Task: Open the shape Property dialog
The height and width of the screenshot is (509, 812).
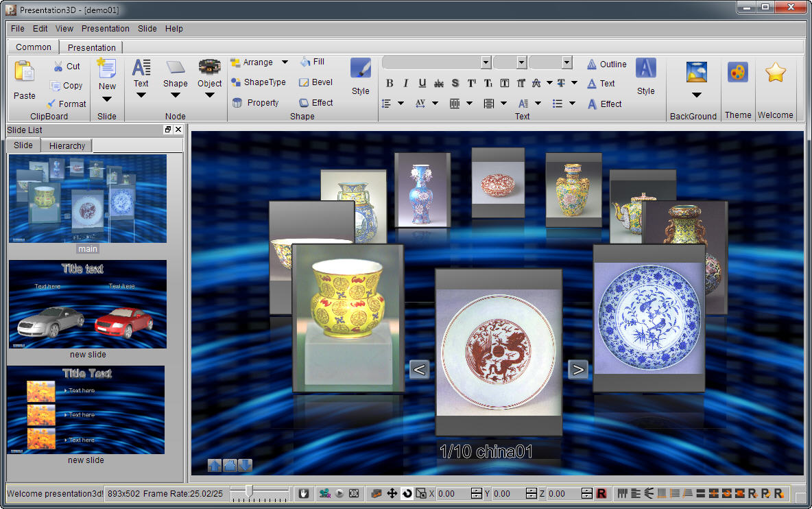Action: (255, 102)
